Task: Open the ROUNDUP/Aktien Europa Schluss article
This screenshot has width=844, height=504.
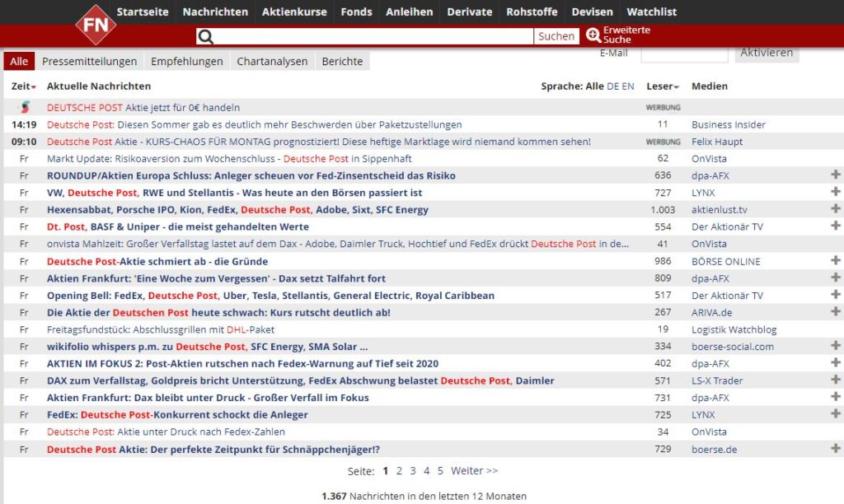Action: (x=251, y=175)
